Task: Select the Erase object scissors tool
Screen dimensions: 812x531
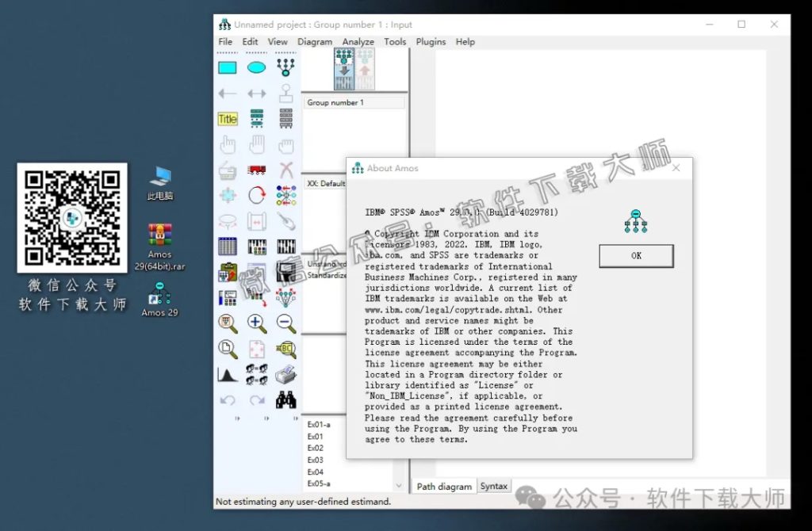Action: pyautogui.click(x=285, y=169)
